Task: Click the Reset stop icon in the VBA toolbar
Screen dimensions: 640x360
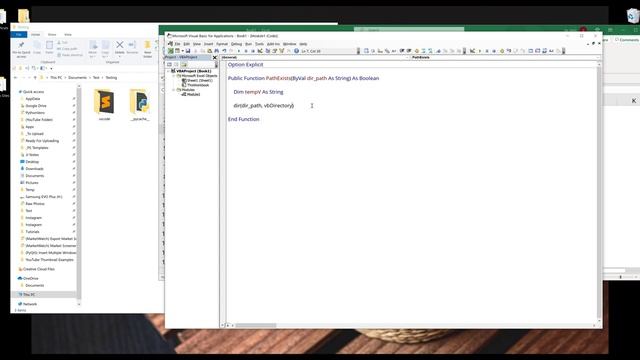Action: point(253,51)
